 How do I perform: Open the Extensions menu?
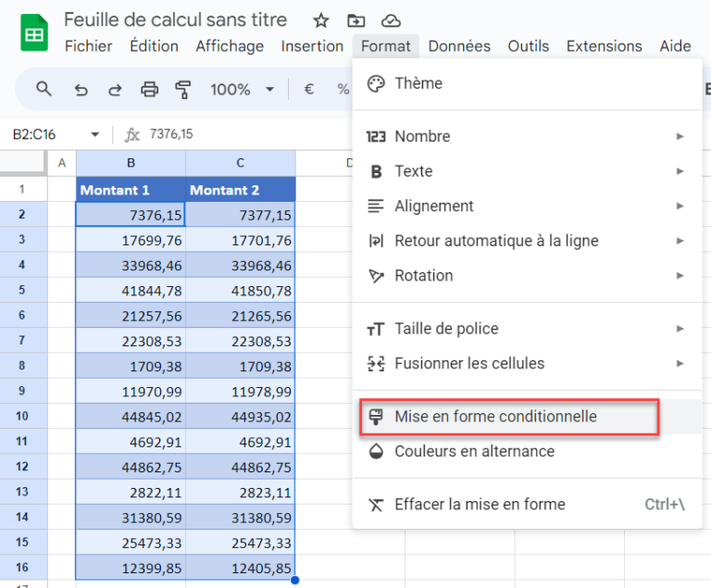[604, 46]
